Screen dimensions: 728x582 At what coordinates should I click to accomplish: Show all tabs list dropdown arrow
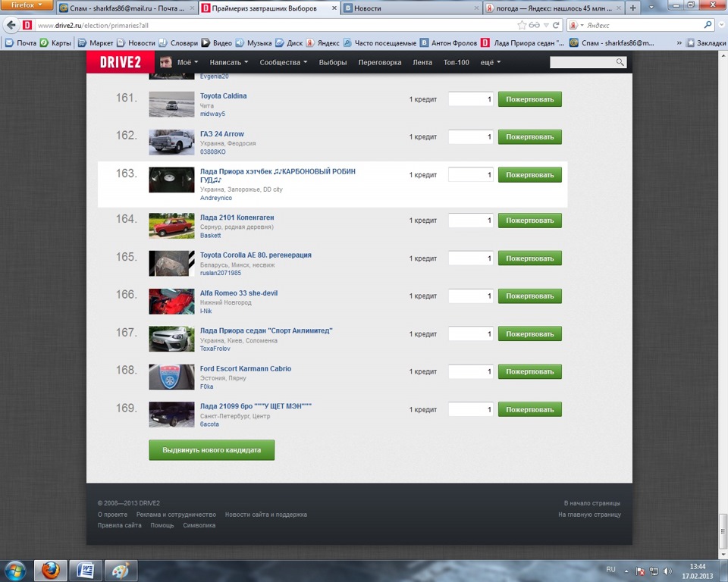click(651, 8)
